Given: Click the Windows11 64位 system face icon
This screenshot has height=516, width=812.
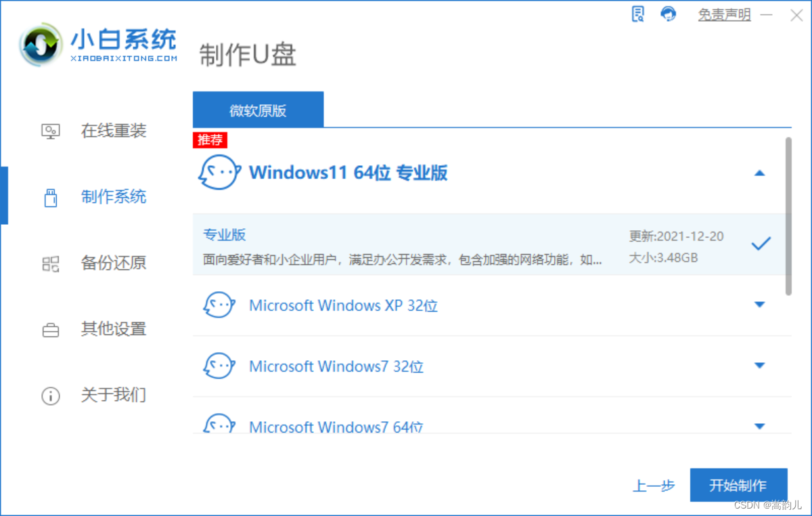Looking at the screenshot, I should click(x=219, y=172).
